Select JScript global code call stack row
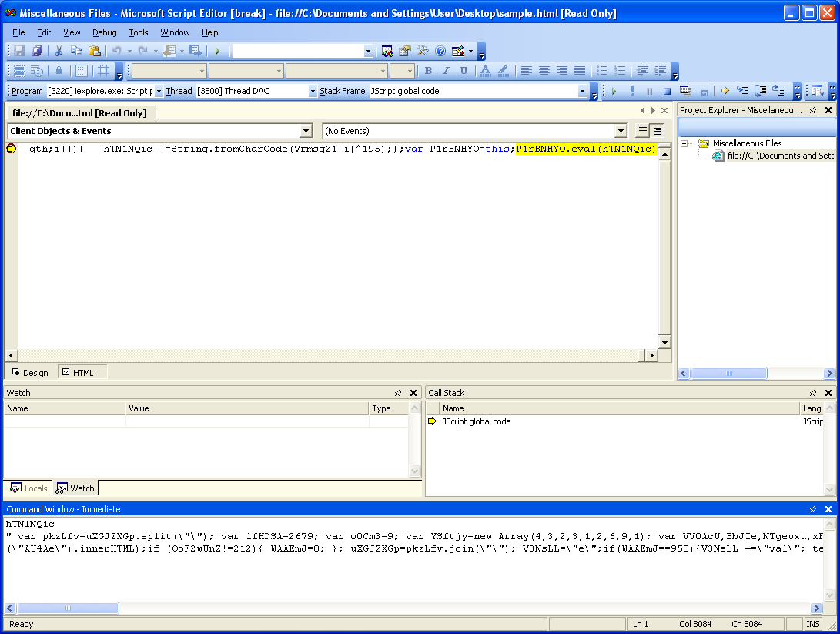840x634 pixels. click(476, 421)
